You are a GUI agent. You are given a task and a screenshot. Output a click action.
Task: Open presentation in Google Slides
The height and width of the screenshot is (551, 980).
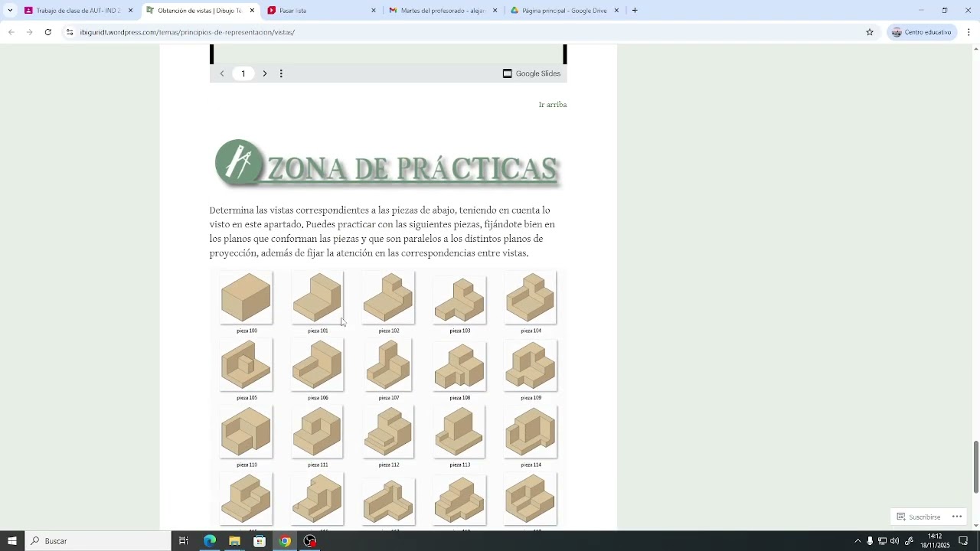click(531, 73)
